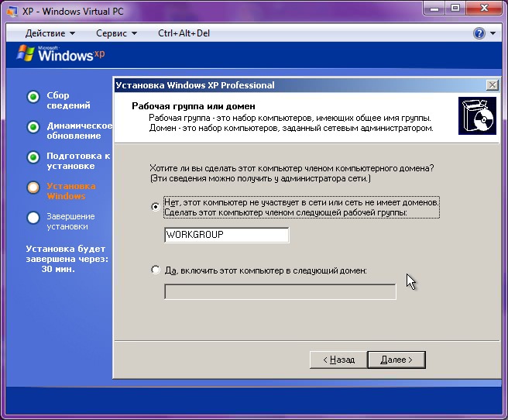
Task: Click the green Динамическое обновление step indicator
Action: coord(33,127)
